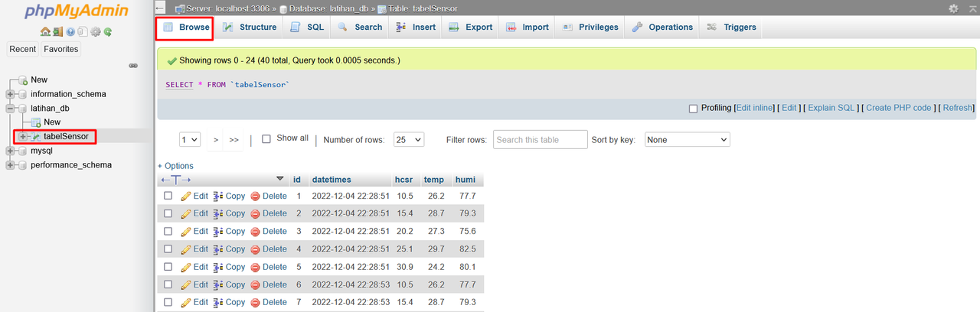Open the Structure tab

pos(250,28)
